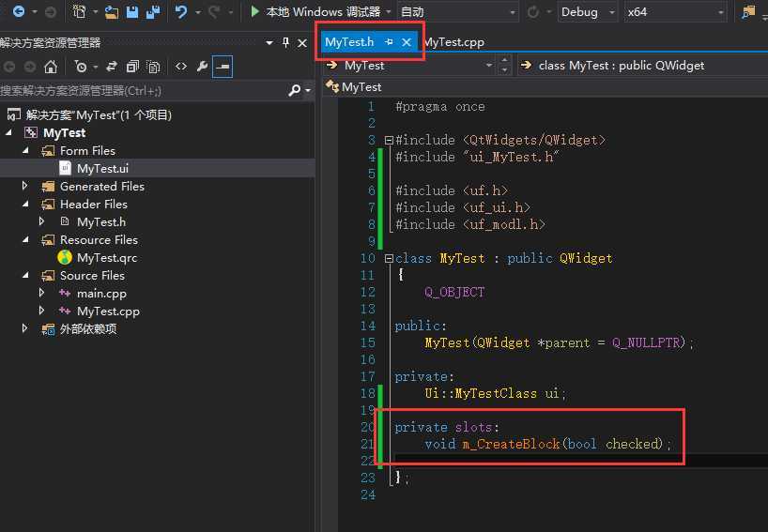Pin the Solution Explorer panel with pushpin

pyautogui.click(x=285, y=42)
